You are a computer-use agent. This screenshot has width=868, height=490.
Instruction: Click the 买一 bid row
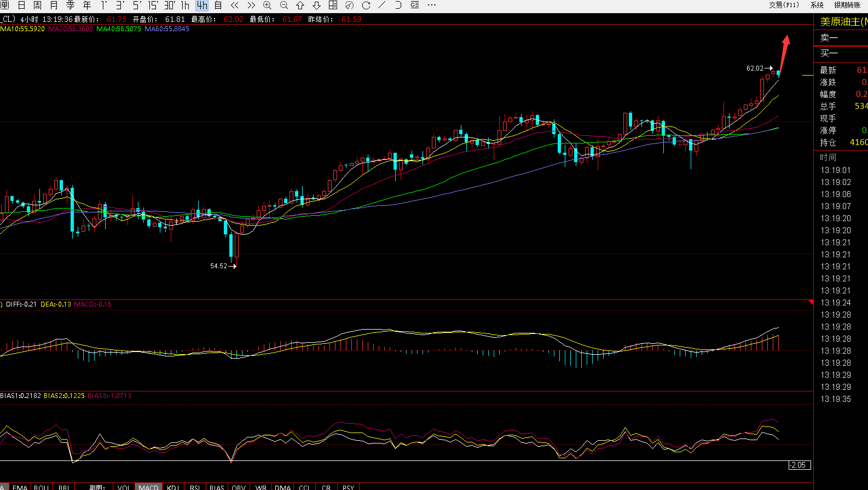tap(841, 53)
